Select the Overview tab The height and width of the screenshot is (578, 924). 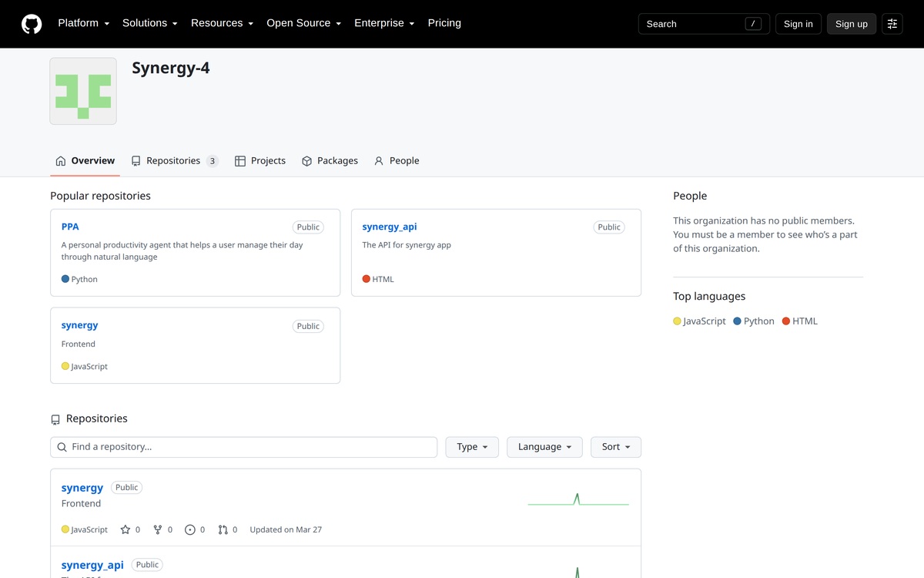click(x=85, y=160)
